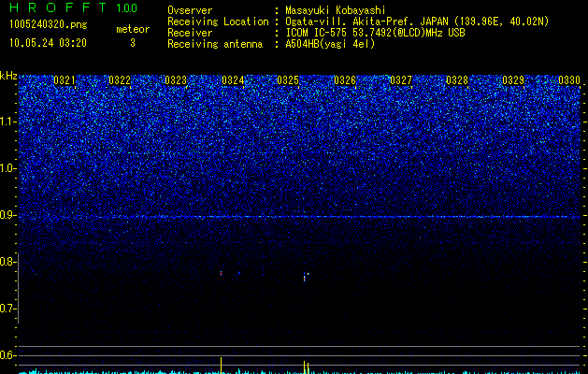
Task: Click the 0.9 kHz axis label
Action: pyautogui.click(x=7, y=215)
